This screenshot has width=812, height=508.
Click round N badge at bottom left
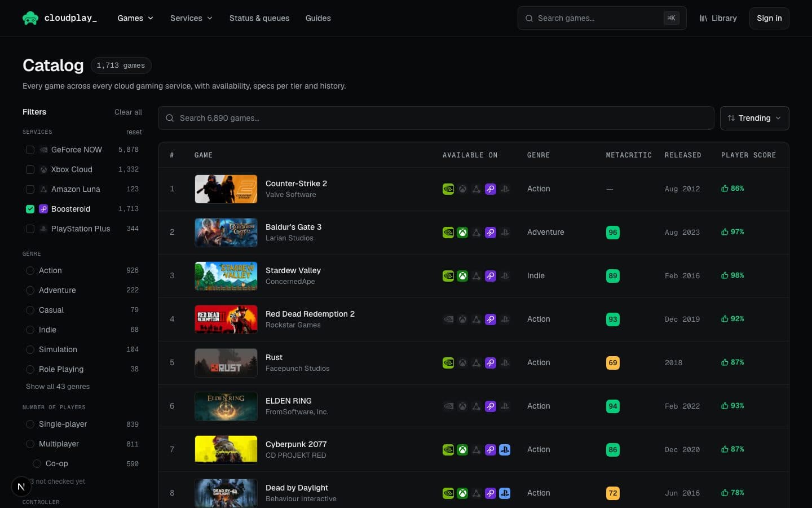21,486
